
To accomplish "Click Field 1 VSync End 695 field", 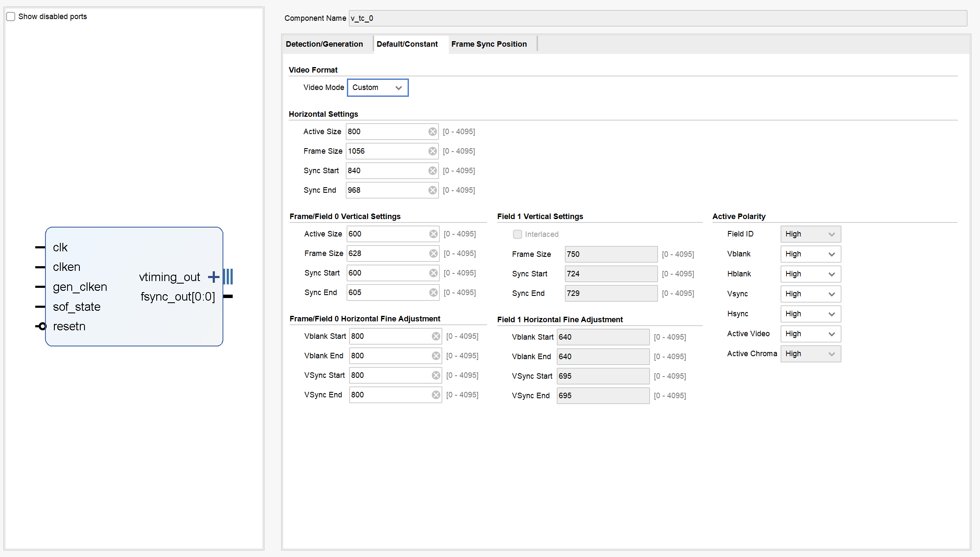I will point(603,396).
